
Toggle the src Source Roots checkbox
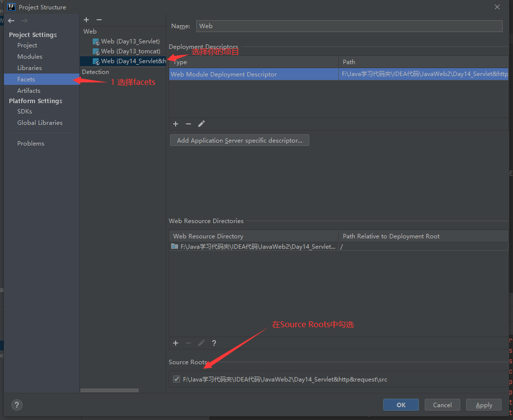coord(177,379)
